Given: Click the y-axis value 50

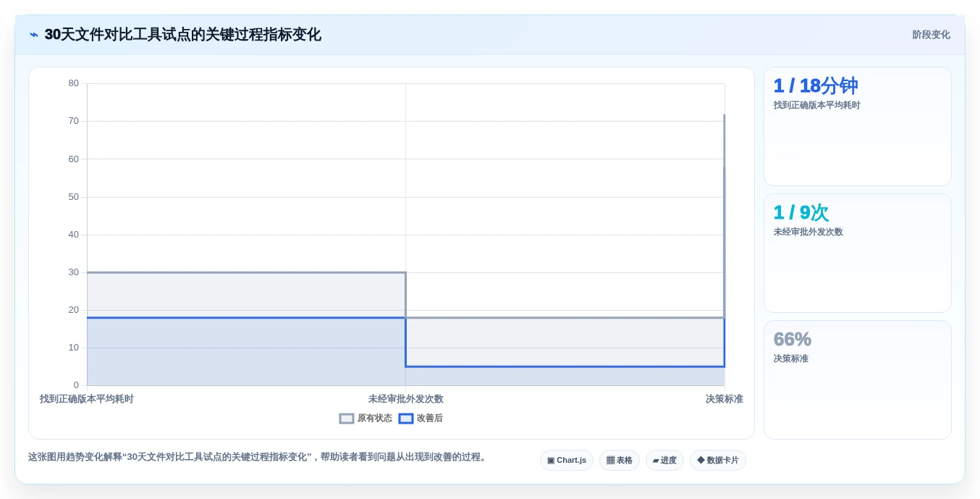Looking at the screenshot, I should (74, 197).
